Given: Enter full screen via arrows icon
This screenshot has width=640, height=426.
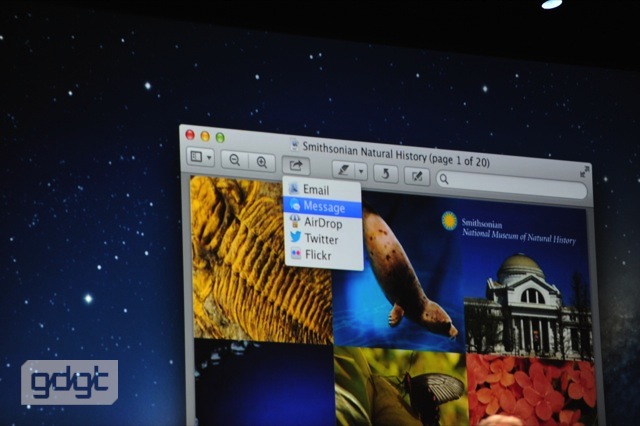Looking at the screenshot, I should (584, 171).
